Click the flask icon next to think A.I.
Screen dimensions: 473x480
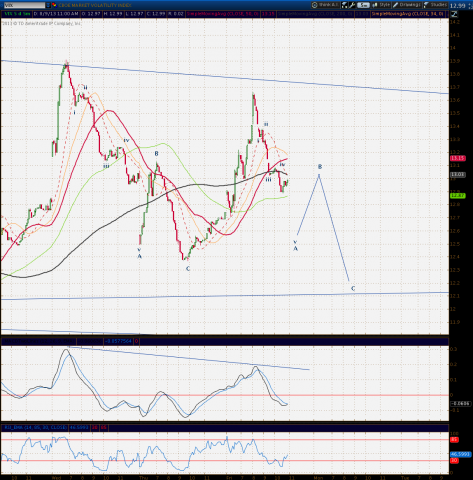344,5
